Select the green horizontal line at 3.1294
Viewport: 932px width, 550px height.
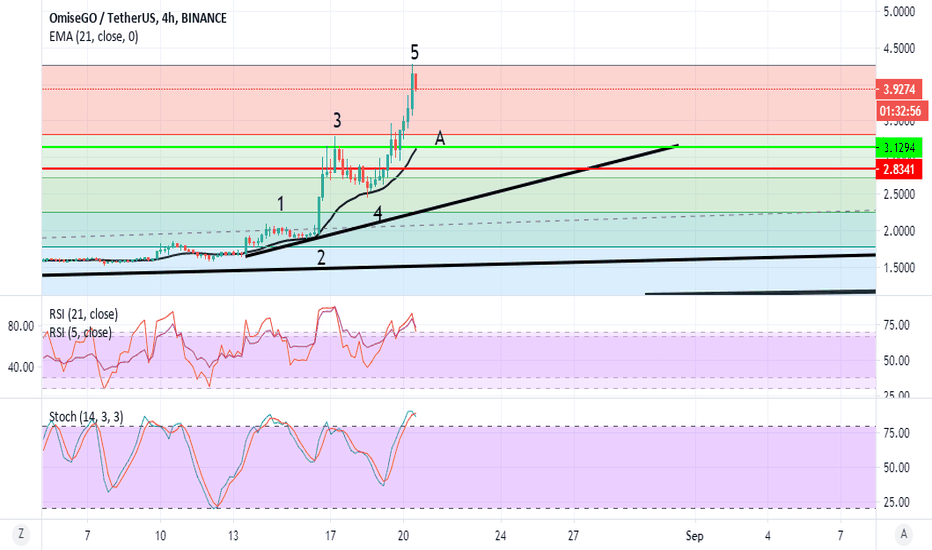(459, 147)
